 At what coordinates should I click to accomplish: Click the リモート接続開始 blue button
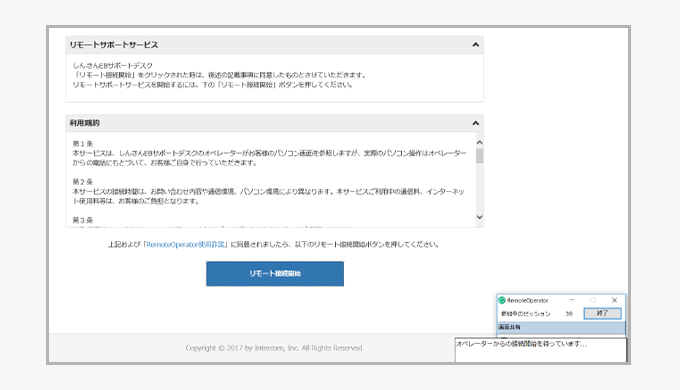pyautogui.click(x=275, y=274)
